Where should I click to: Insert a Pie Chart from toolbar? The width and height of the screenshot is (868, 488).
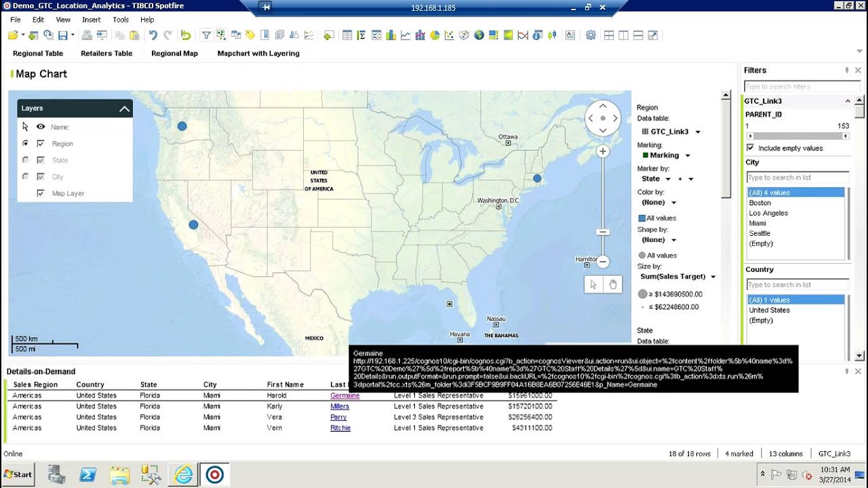(x=435, y=35)
